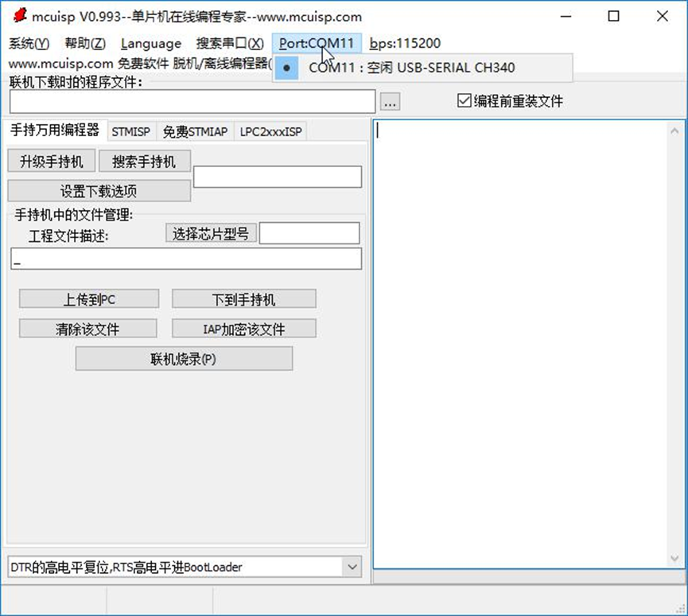Open the Language menu
The image size is (688, 616).
[151, 44]
